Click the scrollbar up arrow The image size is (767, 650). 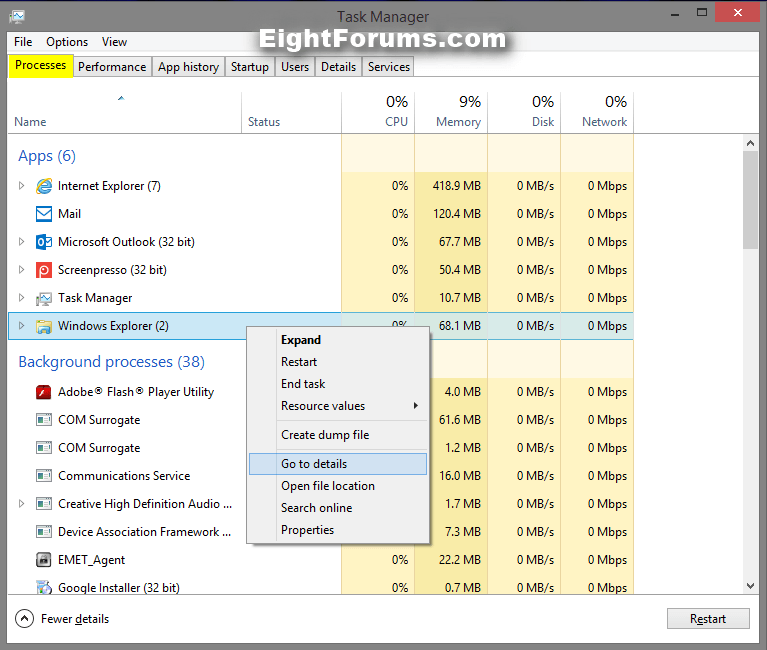(750, 143)
